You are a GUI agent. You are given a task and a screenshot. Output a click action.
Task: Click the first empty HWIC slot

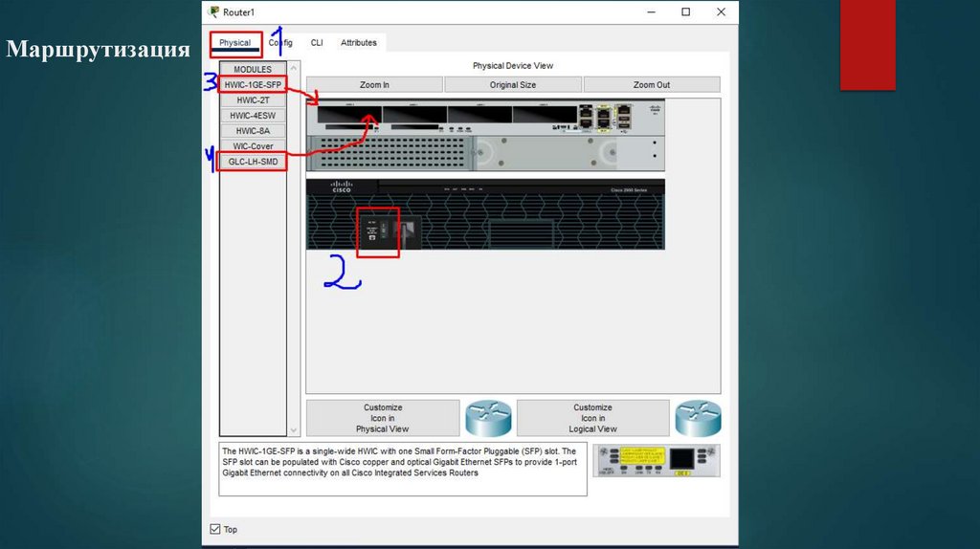[x=349, y=115]
